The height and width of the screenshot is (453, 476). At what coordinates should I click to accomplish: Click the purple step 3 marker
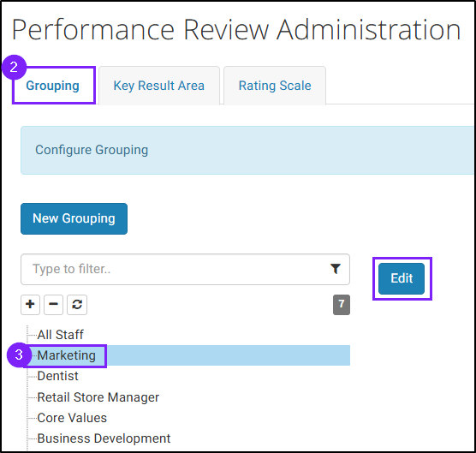[x=19, y=355]
